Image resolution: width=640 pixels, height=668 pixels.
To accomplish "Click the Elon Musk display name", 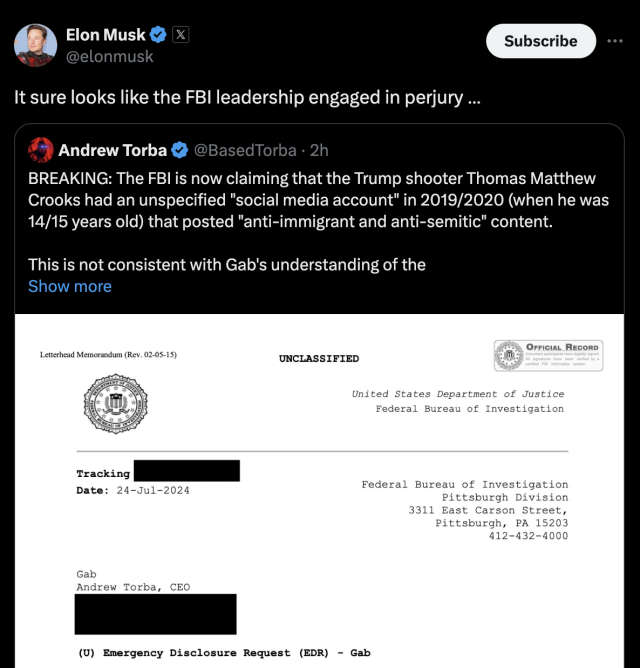I will (106, 35).
